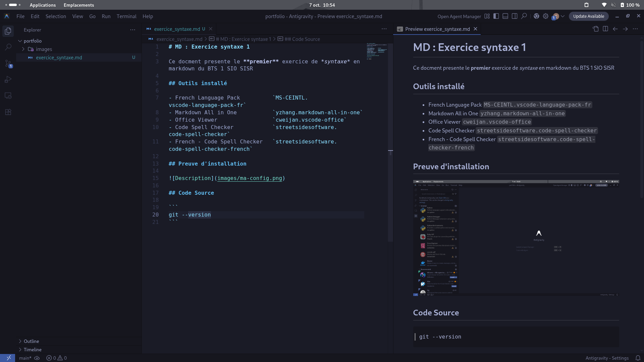
Task: Open the Remote Explorer view
Action: (8, 96)
